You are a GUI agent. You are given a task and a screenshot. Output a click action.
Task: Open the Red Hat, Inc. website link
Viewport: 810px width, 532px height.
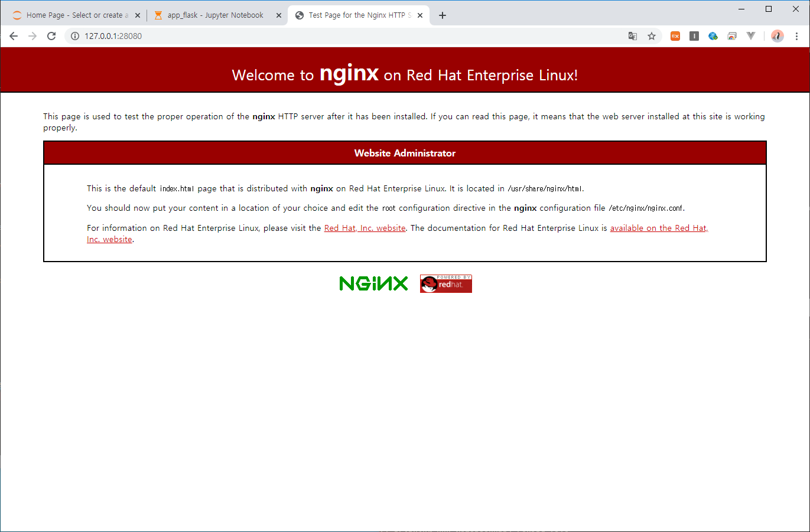(x=365, y=228)
